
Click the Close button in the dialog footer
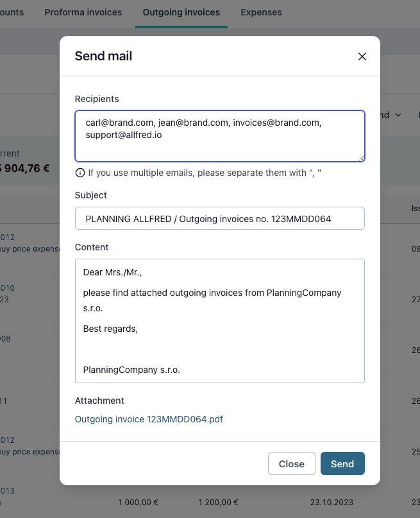291,463
